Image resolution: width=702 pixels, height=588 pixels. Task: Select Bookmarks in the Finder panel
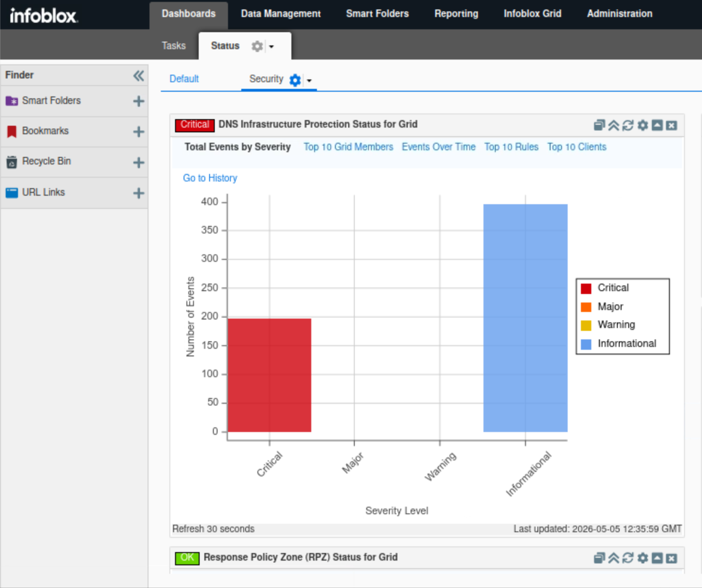point(45,131)
